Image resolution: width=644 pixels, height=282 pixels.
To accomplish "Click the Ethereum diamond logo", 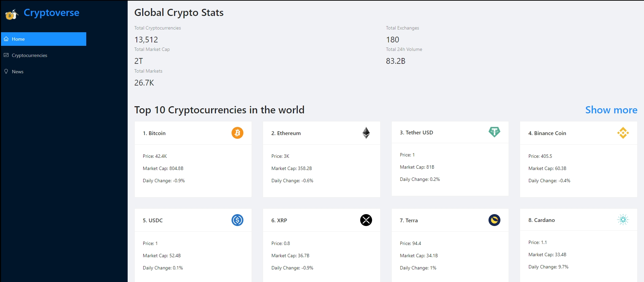I will [366, 133].
